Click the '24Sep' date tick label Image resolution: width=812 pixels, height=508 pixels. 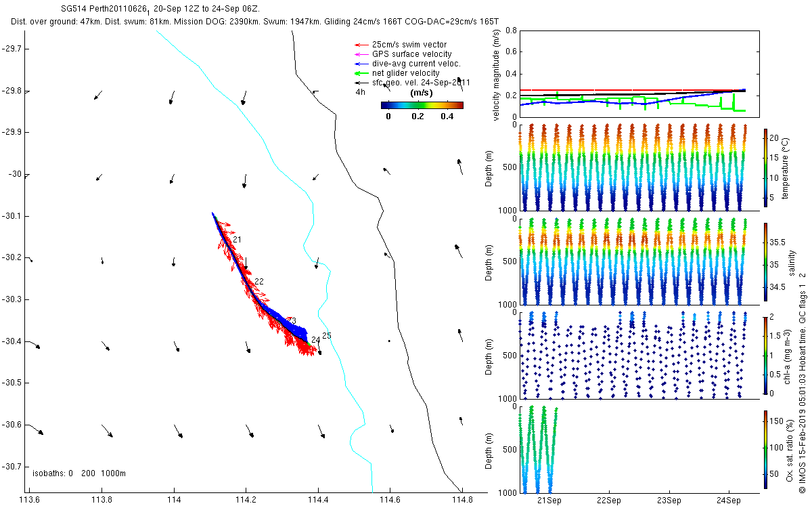click(x=729, y=501)
